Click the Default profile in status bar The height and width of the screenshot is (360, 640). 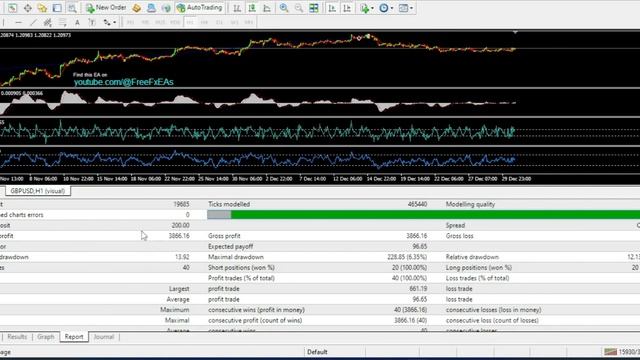click(317, 352)
